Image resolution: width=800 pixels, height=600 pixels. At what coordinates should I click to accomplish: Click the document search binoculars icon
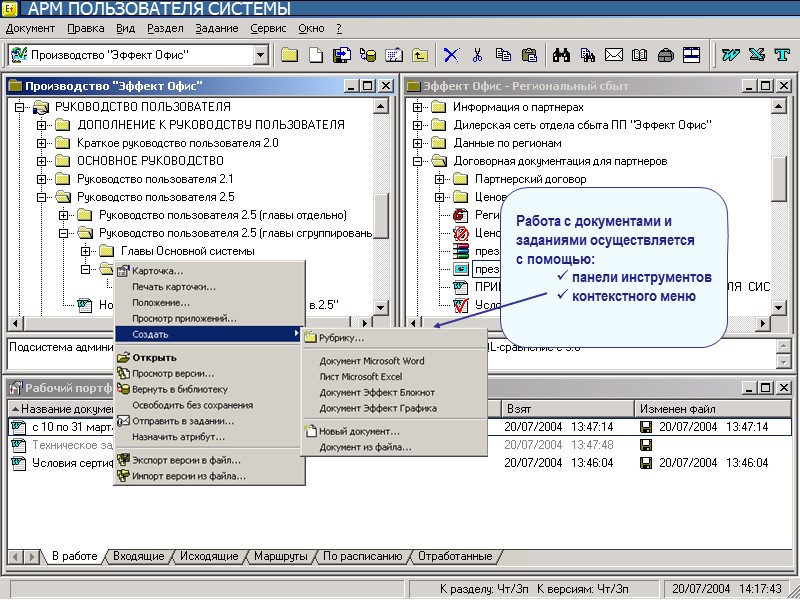(588, 55)
